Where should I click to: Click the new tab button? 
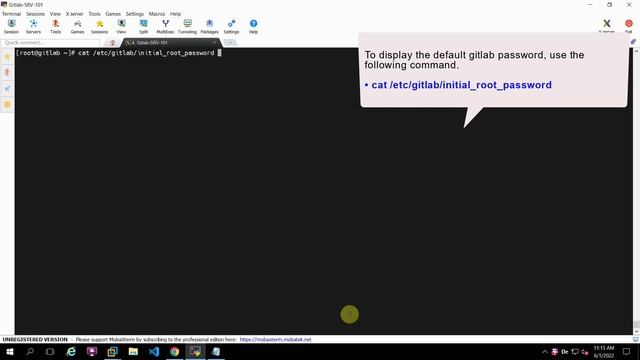tap(230, 42)
